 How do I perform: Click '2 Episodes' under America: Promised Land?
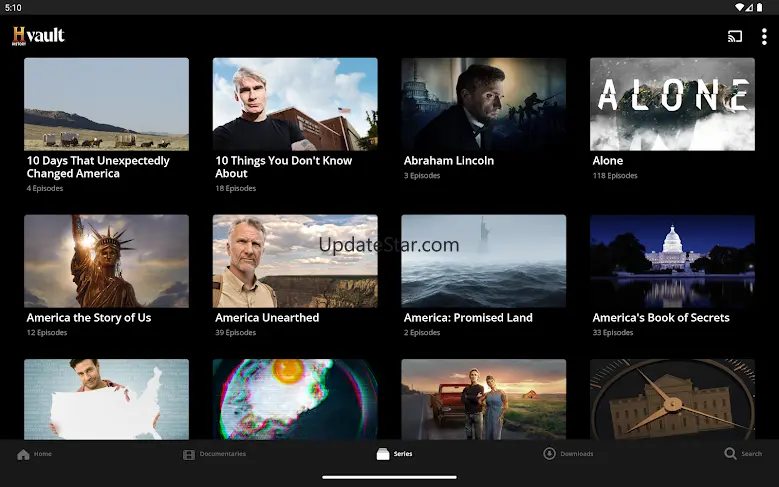tap(422, 332)
